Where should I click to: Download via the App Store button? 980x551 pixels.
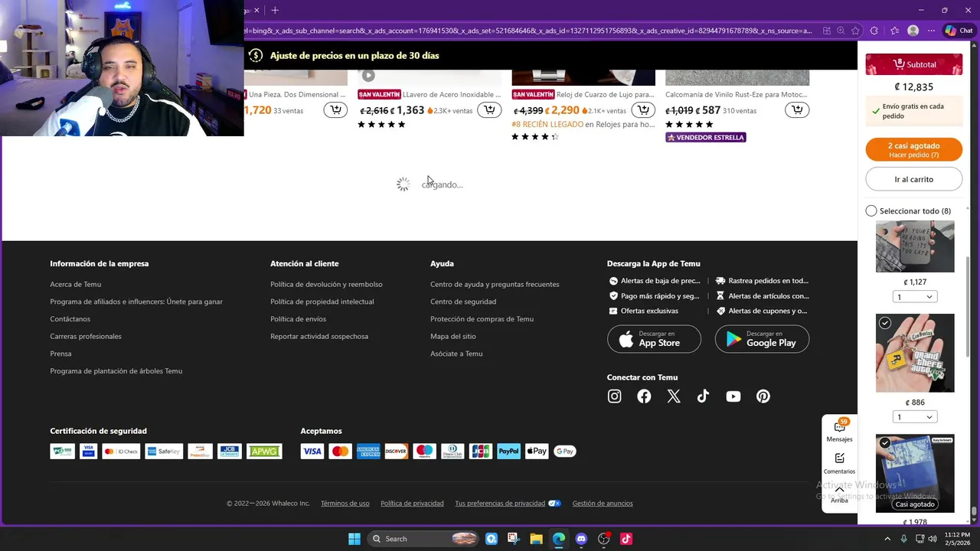click(654, 339)
